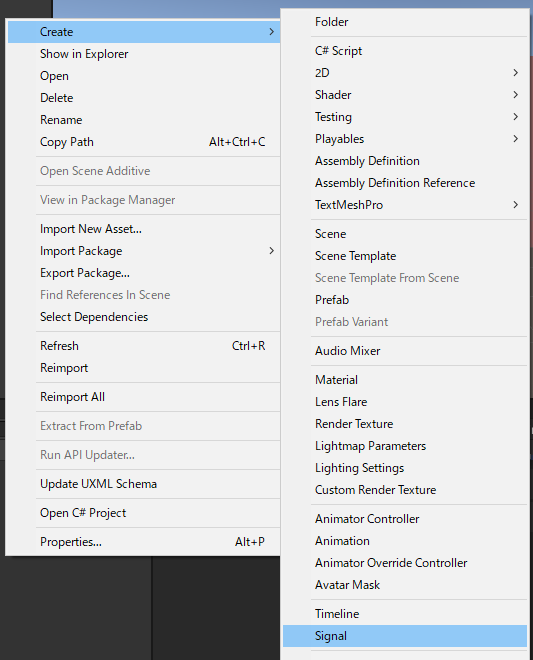Choose Audio Mixer entry
This screenshot has width=533, height=660.
[405, 351]
